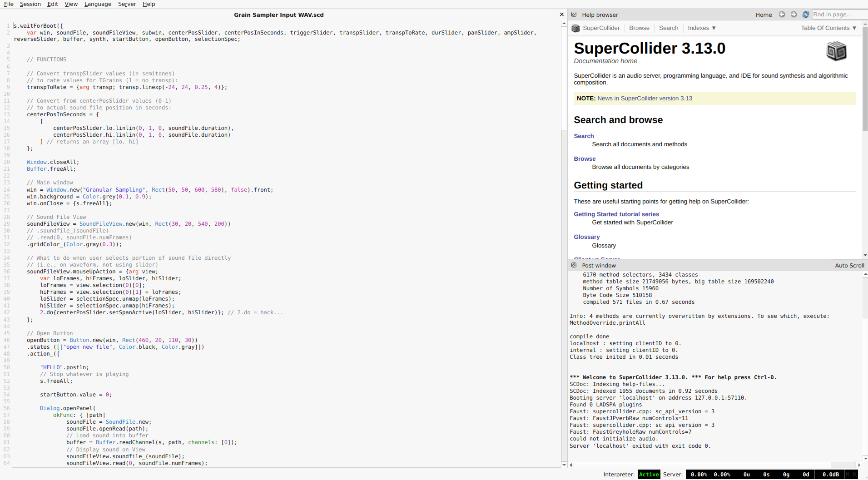Click the Interpreter Active status box
This screenshot has width=868, height=480.
tap(649, 475)
